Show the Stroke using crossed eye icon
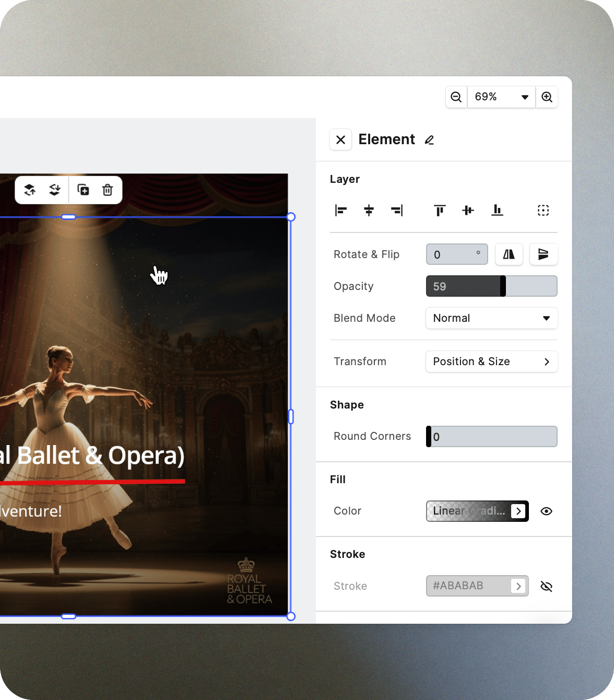Viewport: 614px width, 700px height. point(546,587)
